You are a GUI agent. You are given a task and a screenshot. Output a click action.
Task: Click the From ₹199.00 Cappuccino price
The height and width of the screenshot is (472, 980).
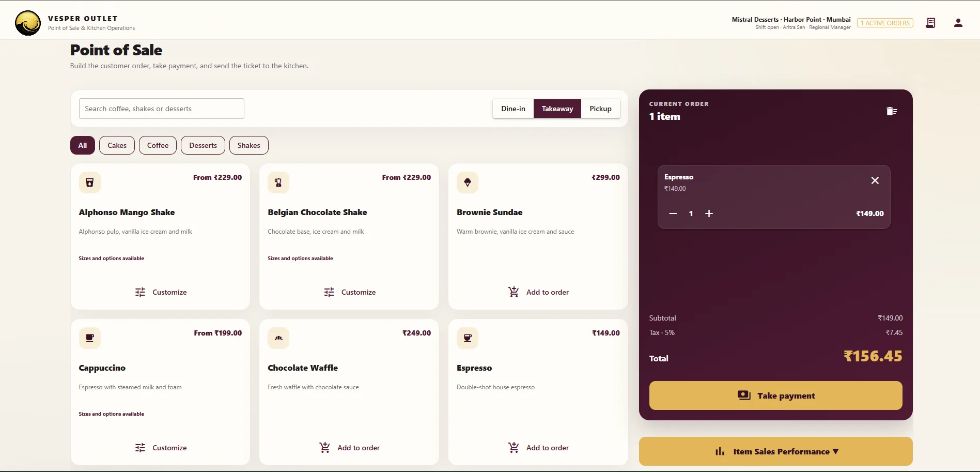217,333
